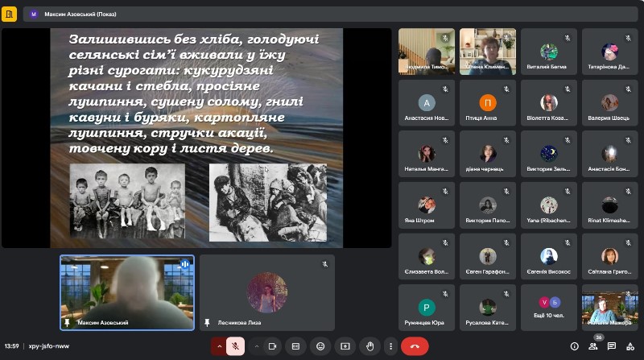Turn on the camera
Screen dimensions: 644x360
click(272, 346)
